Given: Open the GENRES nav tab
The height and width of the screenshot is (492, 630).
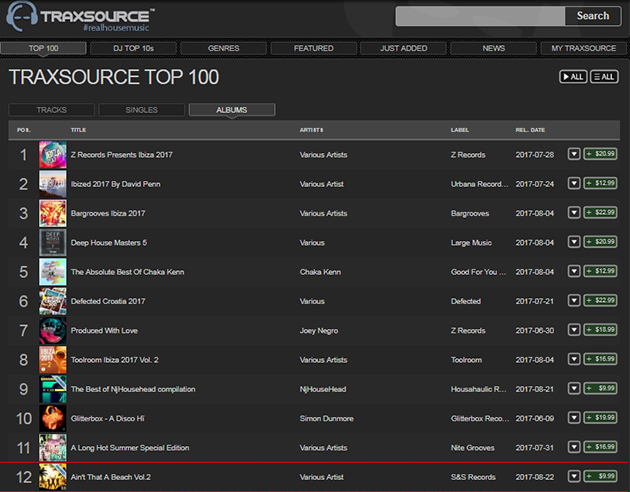Looking at the screenshot, I should [223, 48].
